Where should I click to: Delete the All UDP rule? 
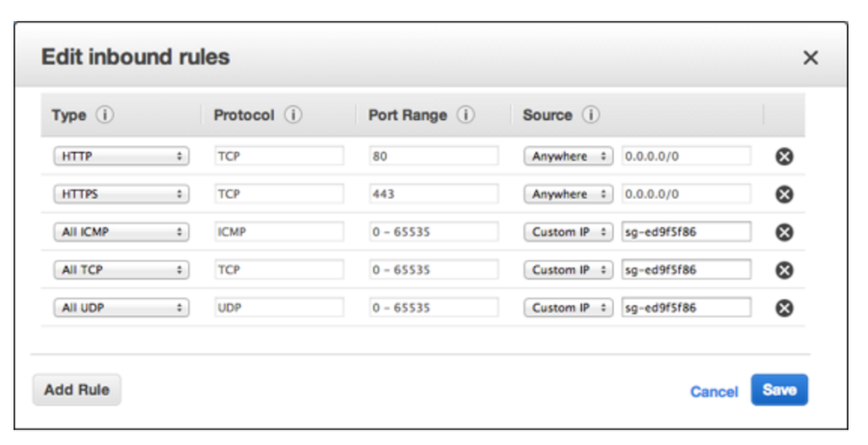point(784,308)
